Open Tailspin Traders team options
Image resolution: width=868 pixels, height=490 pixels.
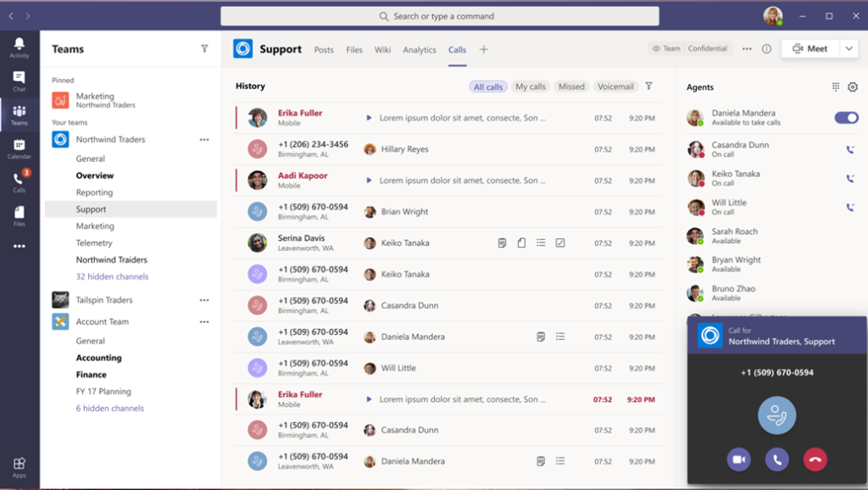pyautogui.click(x=204, y=300)
